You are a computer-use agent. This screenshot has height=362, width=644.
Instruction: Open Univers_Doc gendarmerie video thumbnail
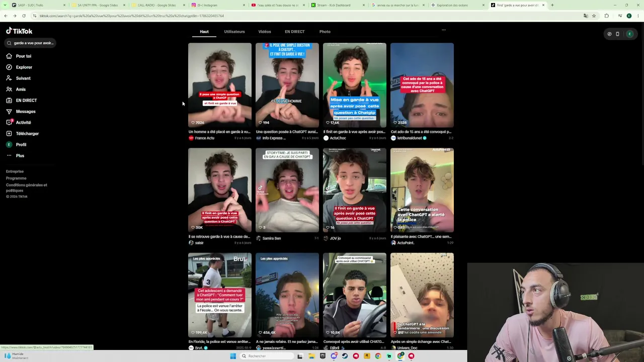click(x=422, y=295)
